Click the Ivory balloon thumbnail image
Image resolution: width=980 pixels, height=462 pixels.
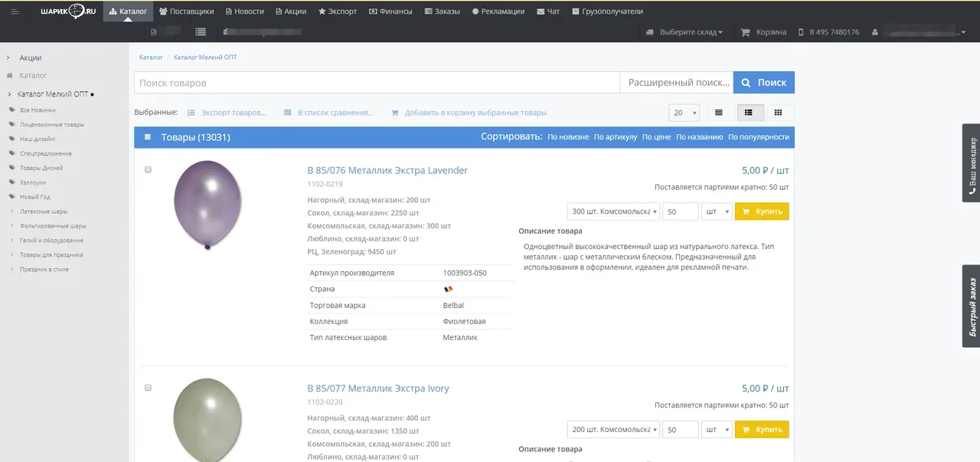click(x=207, y=420)
